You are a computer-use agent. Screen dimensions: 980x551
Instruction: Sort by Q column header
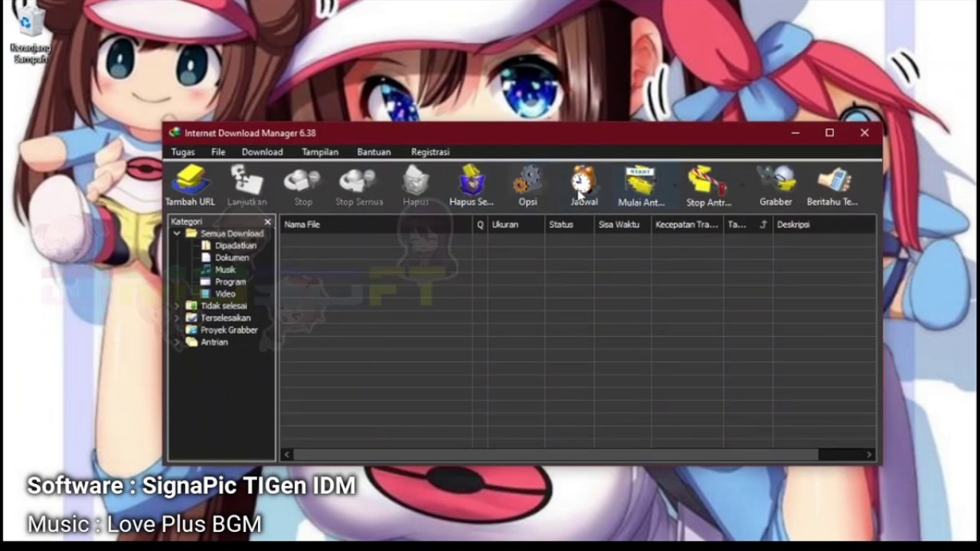coord(480,224)
